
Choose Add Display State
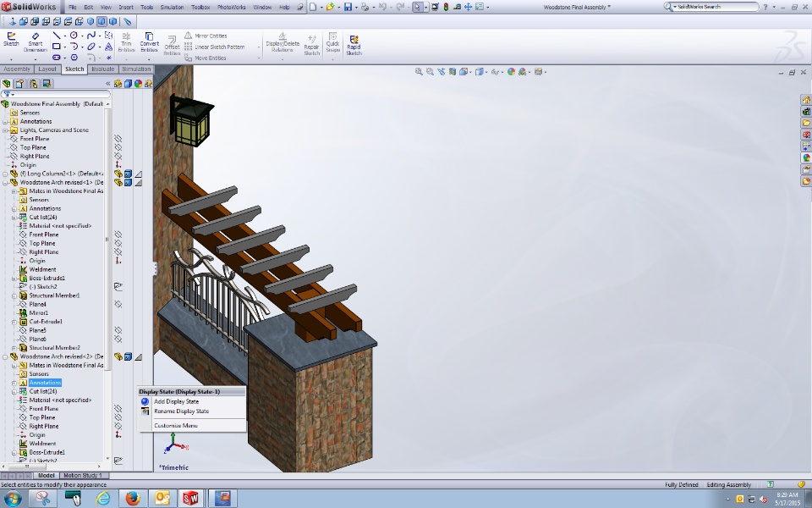click(x=176, y=401)
